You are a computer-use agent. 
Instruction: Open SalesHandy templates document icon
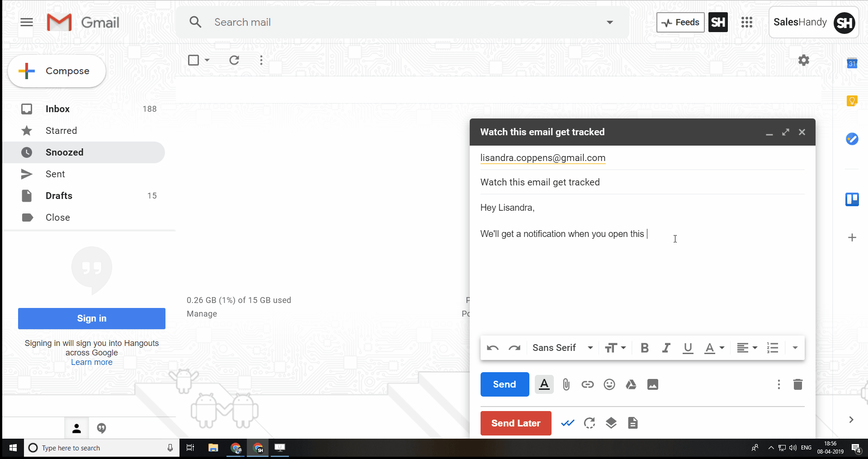(633, 423)
